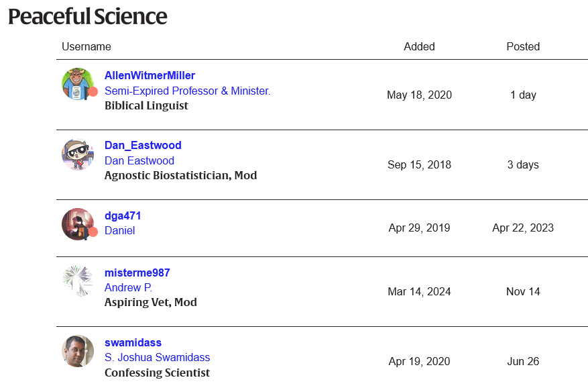Screen dimensions: 588x392
Task: Sort the list by Username column
Action: tap(86, 46)
